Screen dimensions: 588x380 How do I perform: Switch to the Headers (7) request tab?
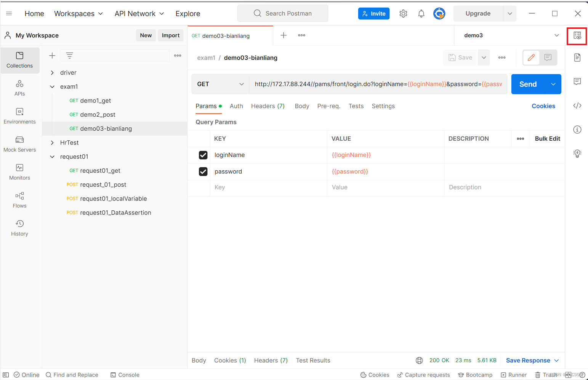pyautogui.click(x=268, y=106)
